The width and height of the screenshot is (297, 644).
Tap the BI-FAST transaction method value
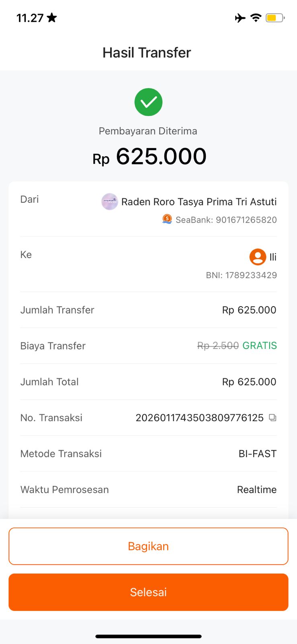pyautogui.click(x=258, y=454)
